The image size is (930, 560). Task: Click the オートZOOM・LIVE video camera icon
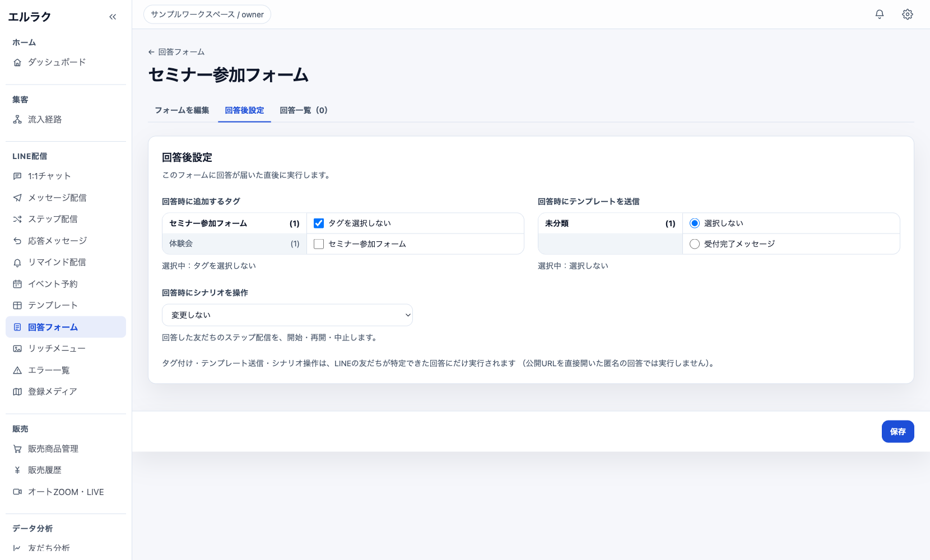point(17,492)
